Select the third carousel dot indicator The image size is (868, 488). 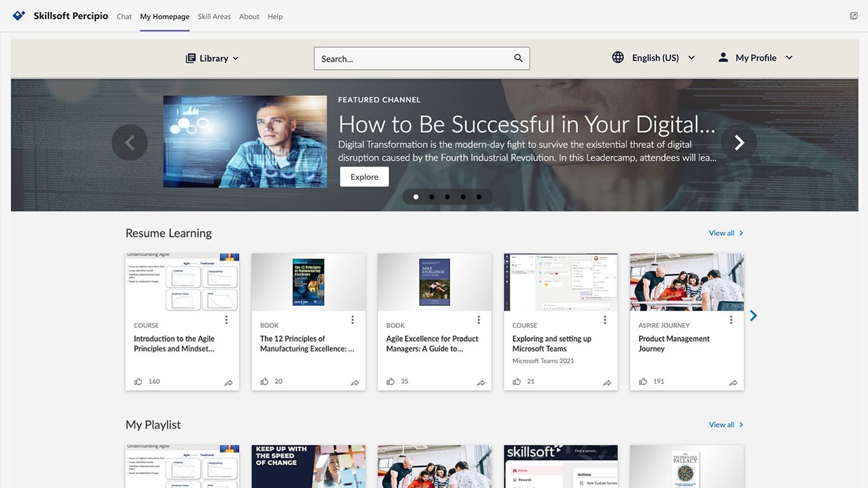(x=447, y=197)
